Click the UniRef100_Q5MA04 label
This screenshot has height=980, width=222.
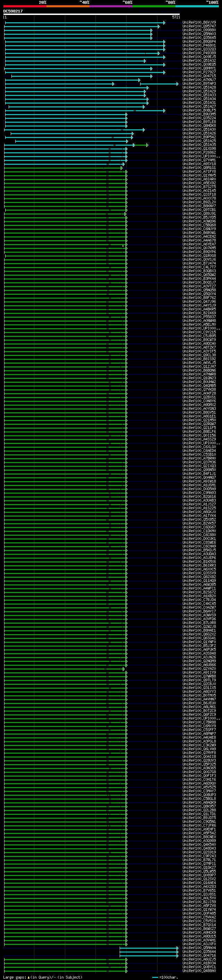tap(199, 948)
